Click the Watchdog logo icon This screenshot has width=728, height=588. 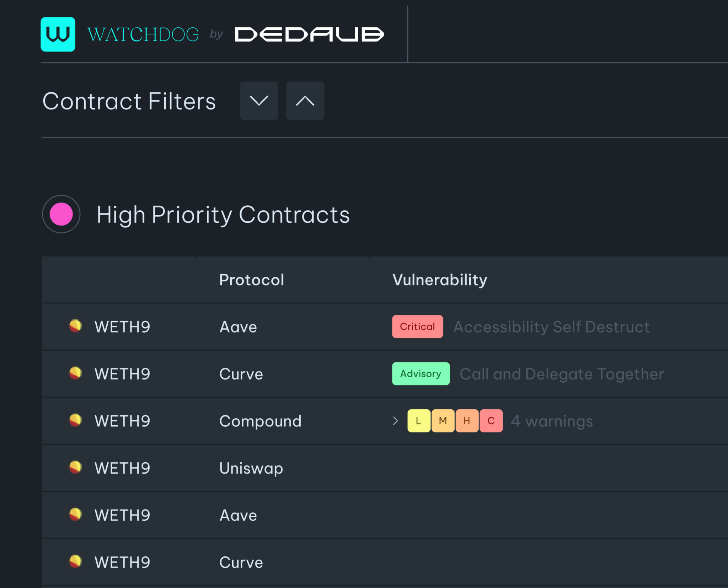[x=58, y=34]
